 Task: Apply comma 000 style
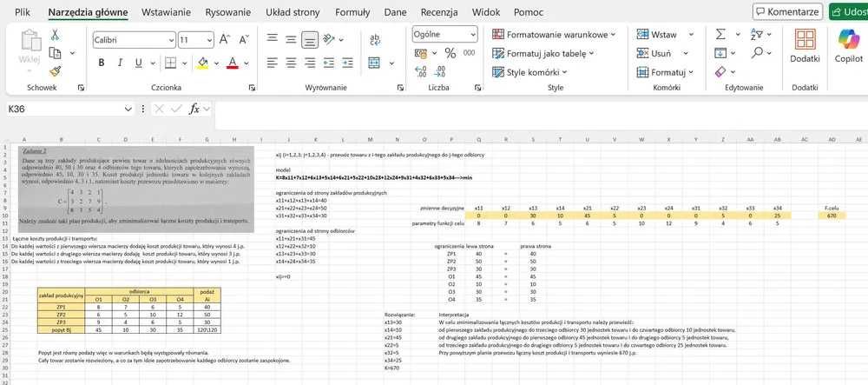pos(469,53)
